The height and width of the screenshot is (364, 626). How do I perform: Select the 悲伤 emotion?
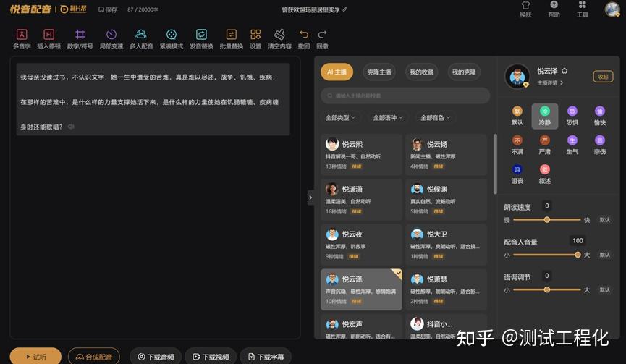point(600,145)
